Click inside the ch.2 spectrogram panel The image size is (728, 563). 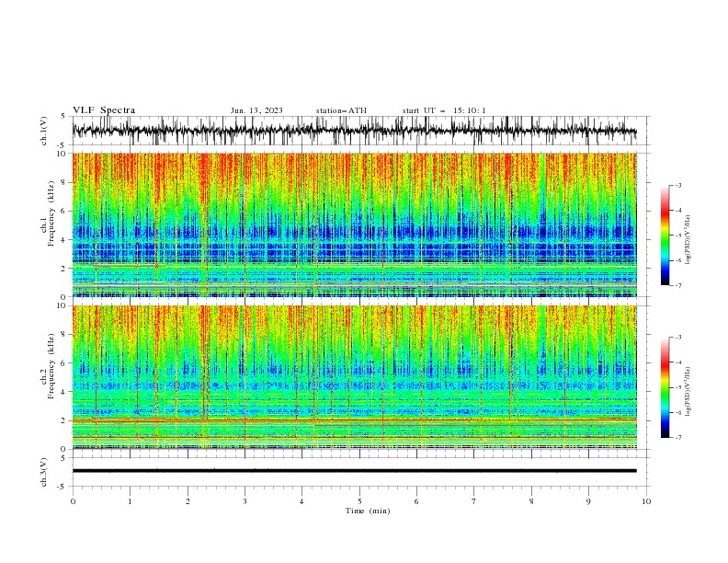coord(354,377)
